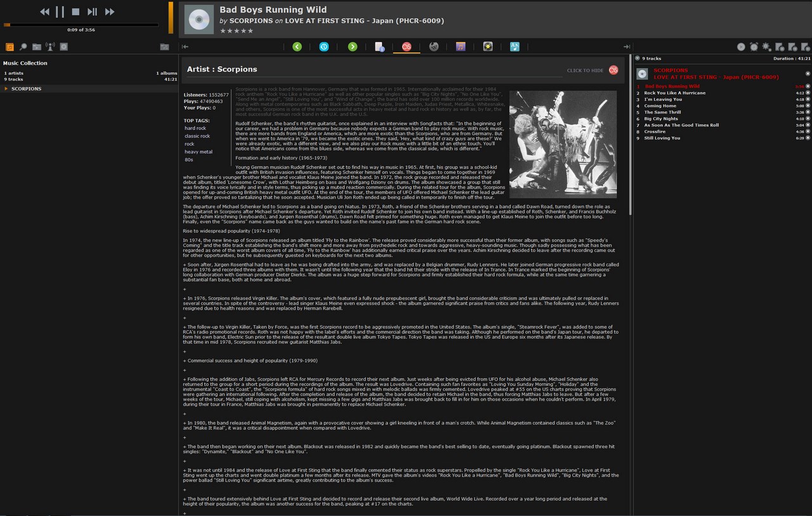
Task: Open the 80s tag
Action: click(188, 160)
